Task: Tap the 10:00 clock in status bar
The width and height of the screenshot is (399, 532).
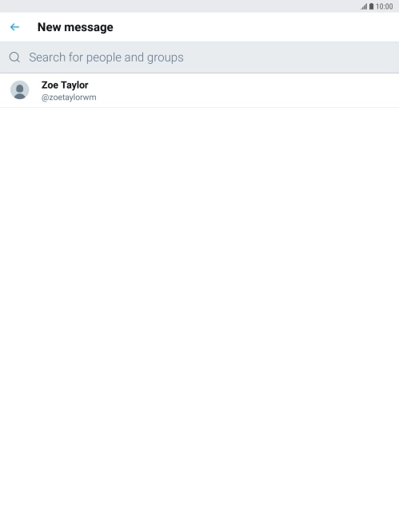Action: tap(384, 6)
